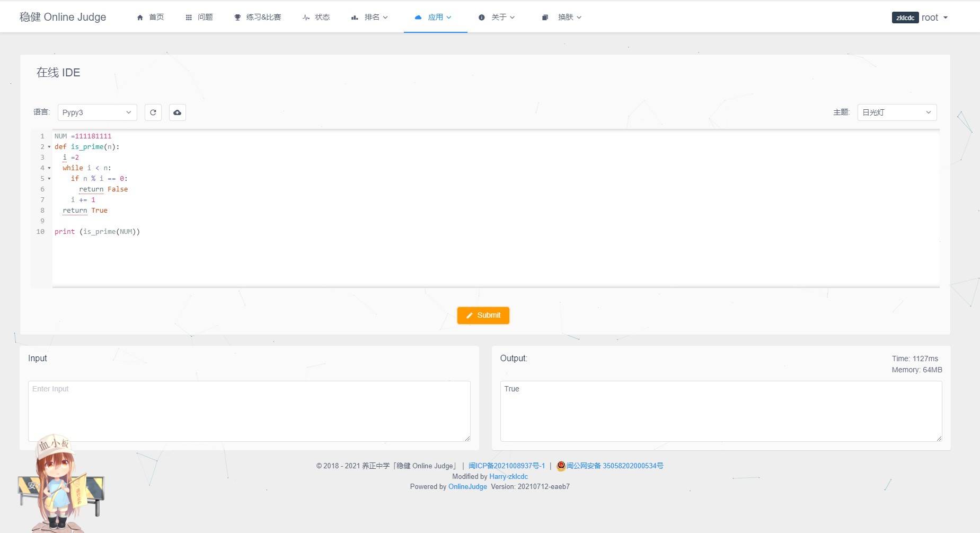Click the pulse icon for 状态
The image size is (980, 533).
pos(306,18)
